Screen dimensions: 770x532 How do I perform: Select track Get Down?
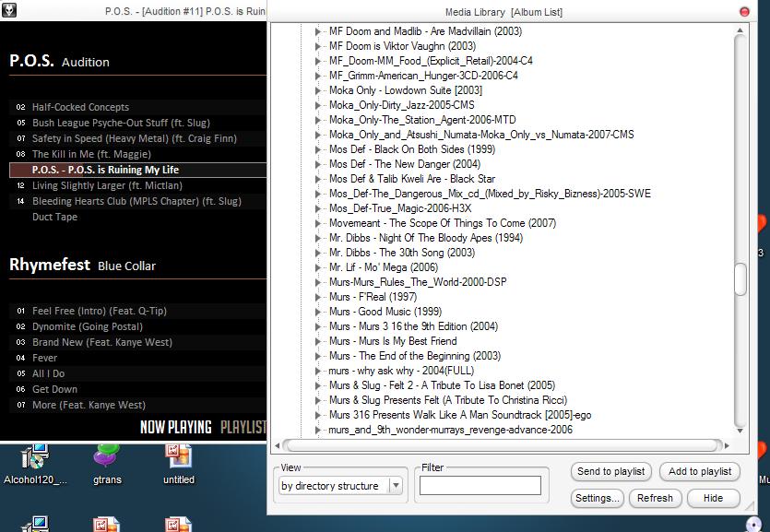coord(137,390)
